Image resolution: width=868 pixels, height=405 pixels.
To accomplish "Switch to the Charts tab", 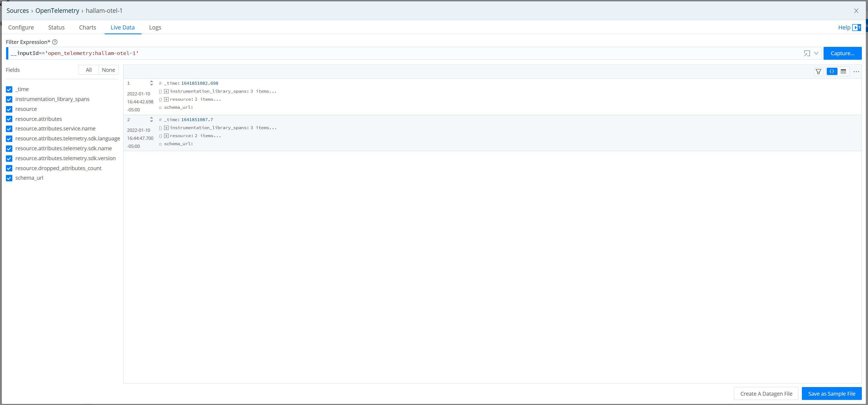I will tap(87, 27).
